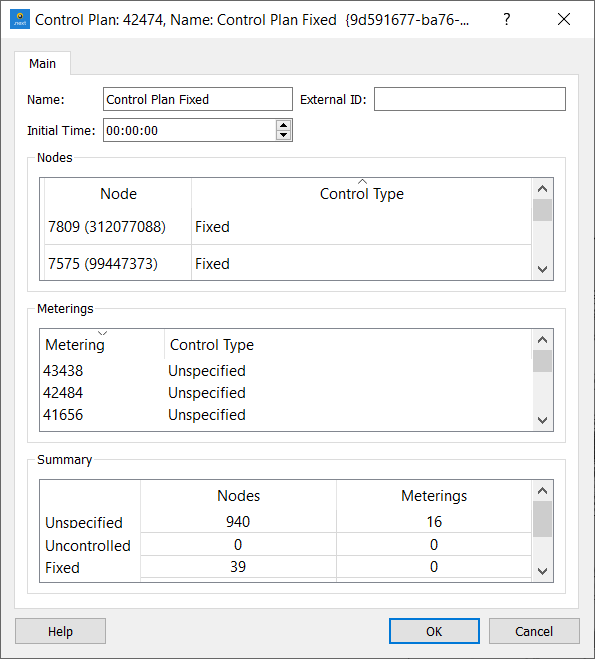
Task: Click the Nodes list scrollbar thumb
Action: pyautogui.click(x=542, y=210)
